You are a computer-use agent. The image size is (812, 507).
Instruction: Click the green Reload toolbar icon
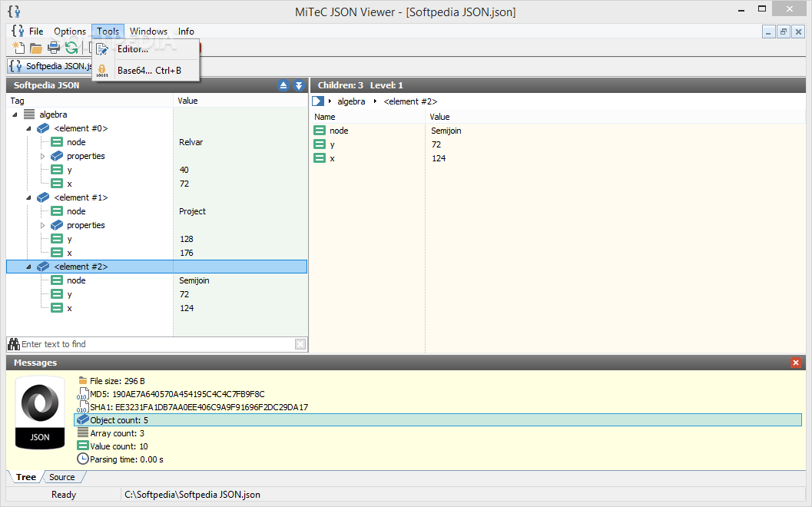click(71, 48)
